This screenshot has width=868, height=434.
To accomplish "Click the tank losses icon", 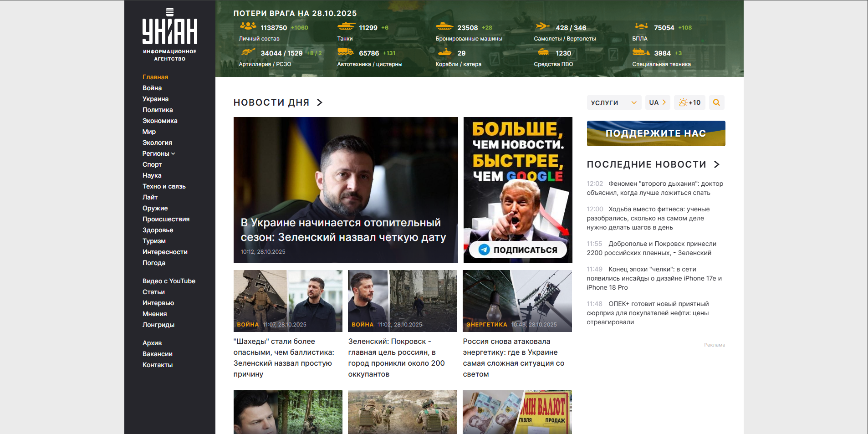I will [x=346, y=27].
